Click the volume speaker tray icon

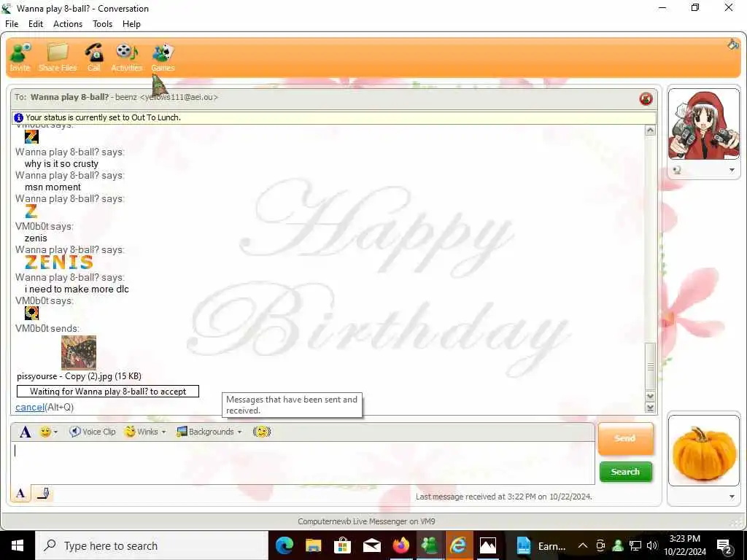(x=652, y=545)
